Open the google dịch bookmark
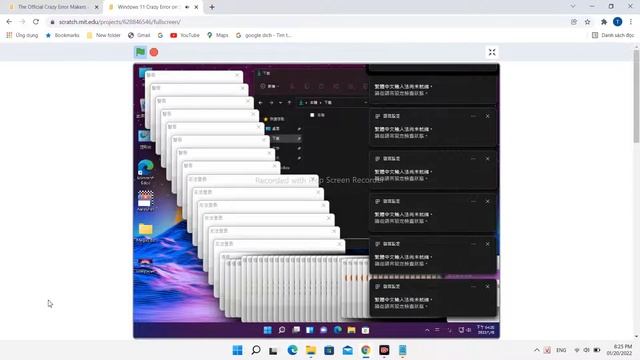The height and width of the screenshot is (360, 640). pyautogui.click(x=264, y=36)
